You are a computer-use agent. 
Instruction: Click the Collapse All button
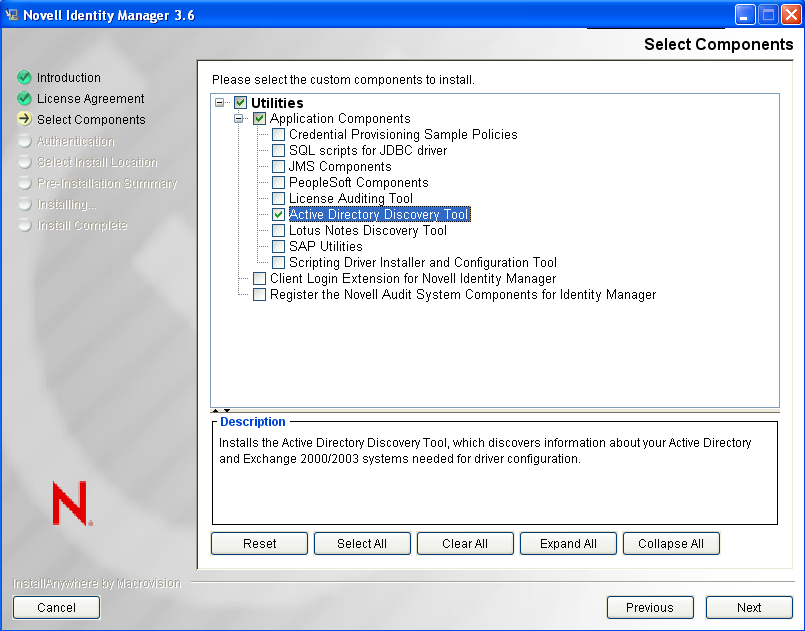pos(671,543)
